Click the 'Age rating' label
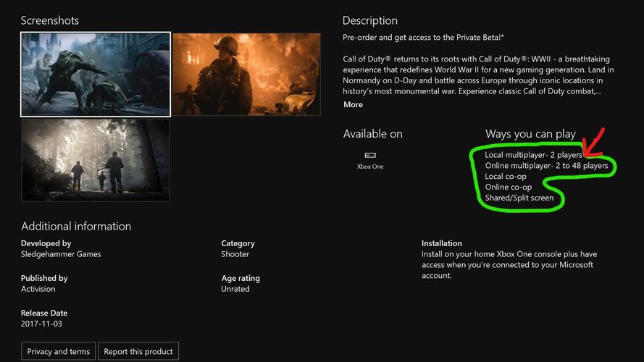 tap(241, 278)
